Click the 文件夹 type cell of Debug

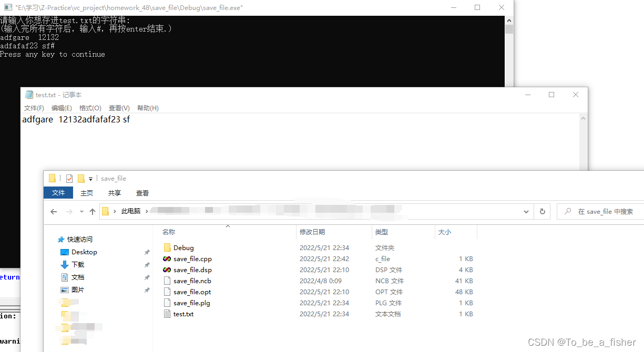coord(385,247)
